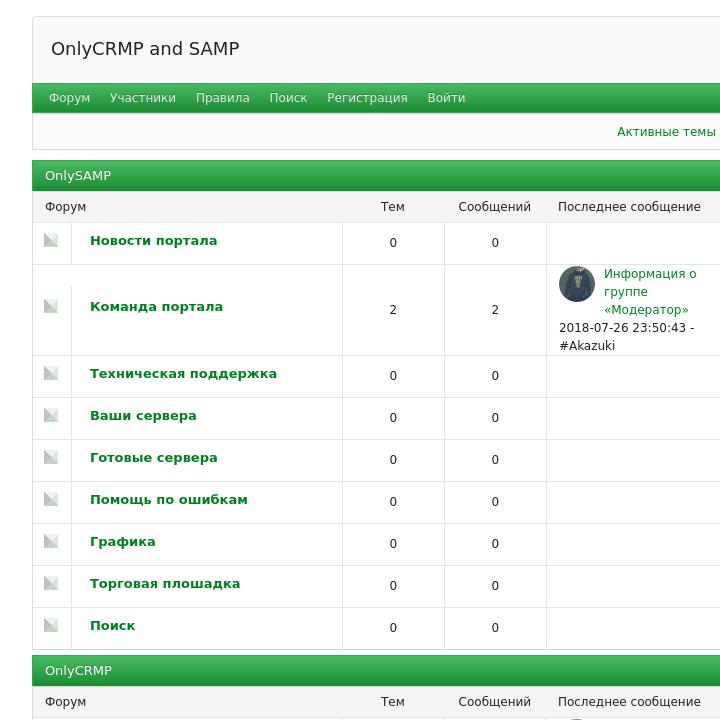The width and height of the screenshot is (720, 720).
Task: Click the forum icon next to Ваши сервера
Action: (51, 415)
